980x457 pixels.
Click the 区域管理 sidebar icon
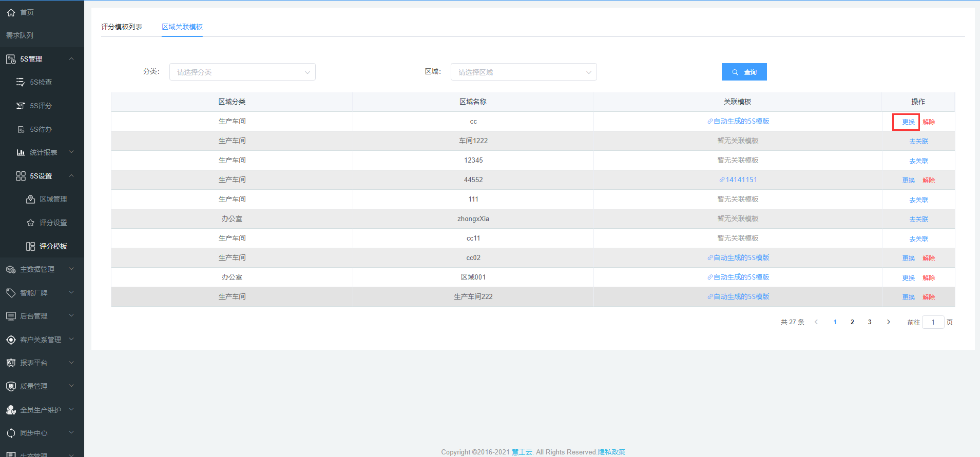(30, 199)
